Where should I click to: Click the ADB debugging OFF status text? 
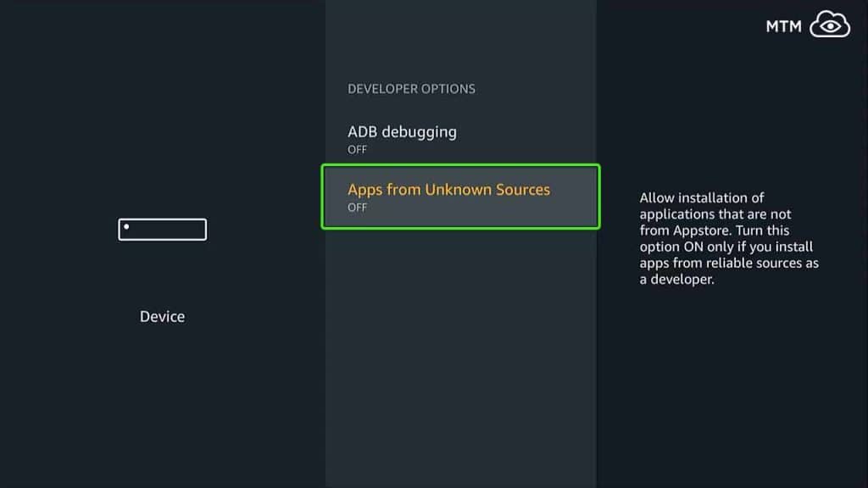(x=357, y=149)
